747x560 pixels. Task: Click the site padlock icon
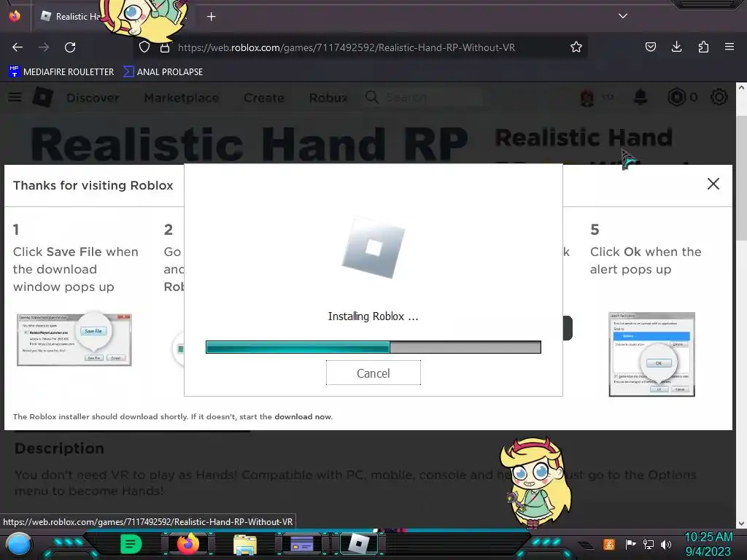pos(165,47)
